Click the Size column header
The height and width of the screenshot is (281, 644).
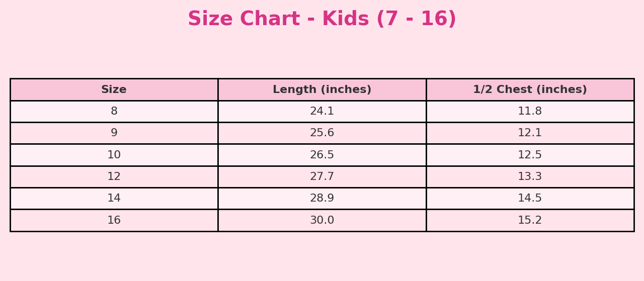(114, 90)
